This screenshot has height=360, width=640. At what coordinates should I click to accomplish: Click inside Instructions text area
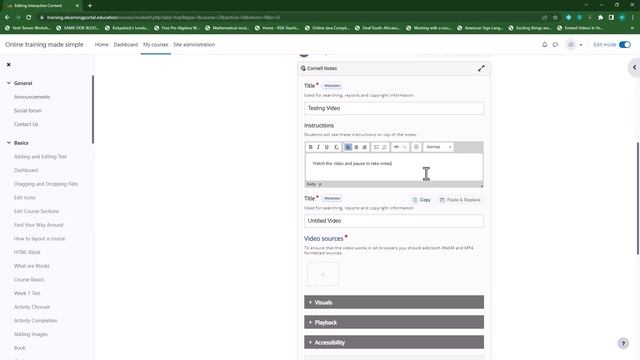394,167
